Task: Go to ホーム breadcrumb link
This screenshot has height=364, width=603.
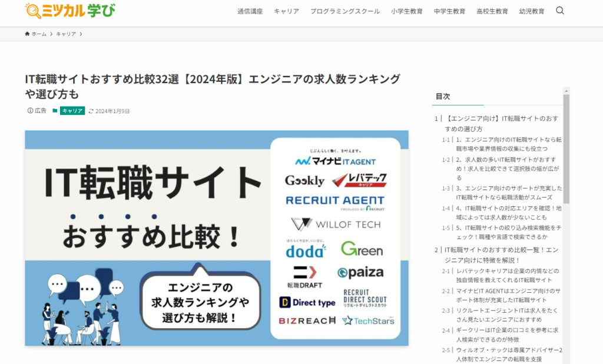Action: coord(39,34)
